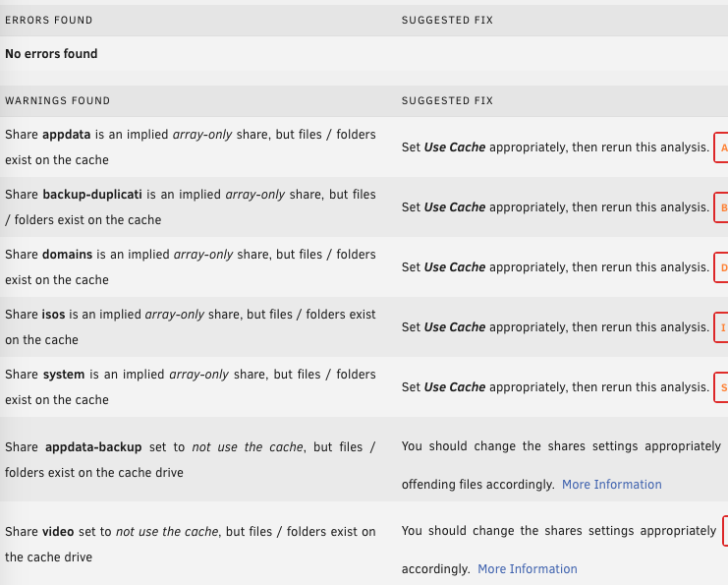Click the bold 'domains' share name
Image resolution: width=728 pixels, height=585 pixels.
click(x=68, y=255)
